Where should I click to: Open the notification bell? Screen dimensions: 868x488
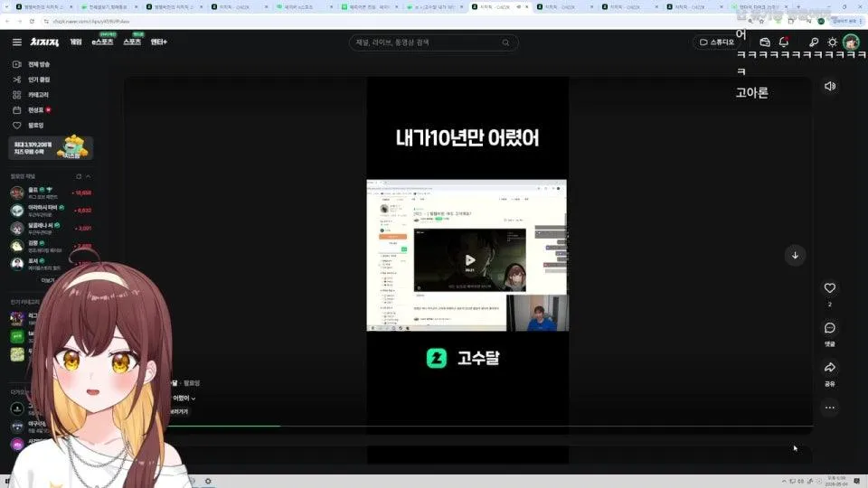(x=784, y=42)
